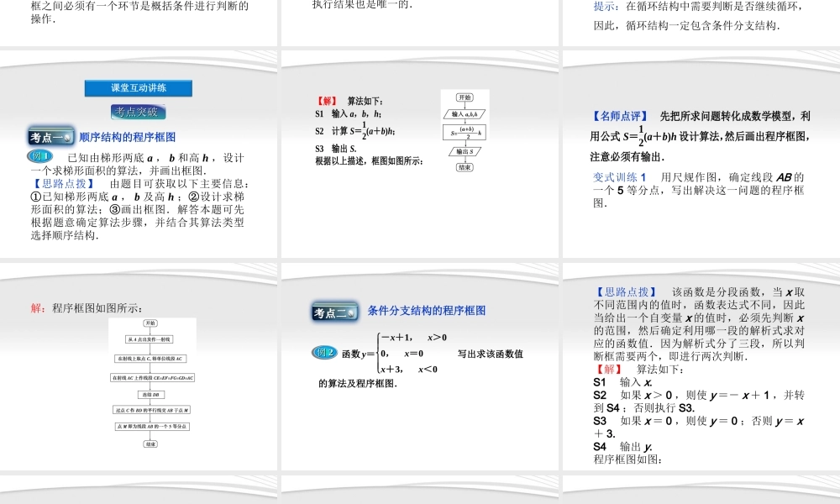Click the 例1 oval badge
The width and height of the screenshot is (840, 504).
[x=40, y=156]
